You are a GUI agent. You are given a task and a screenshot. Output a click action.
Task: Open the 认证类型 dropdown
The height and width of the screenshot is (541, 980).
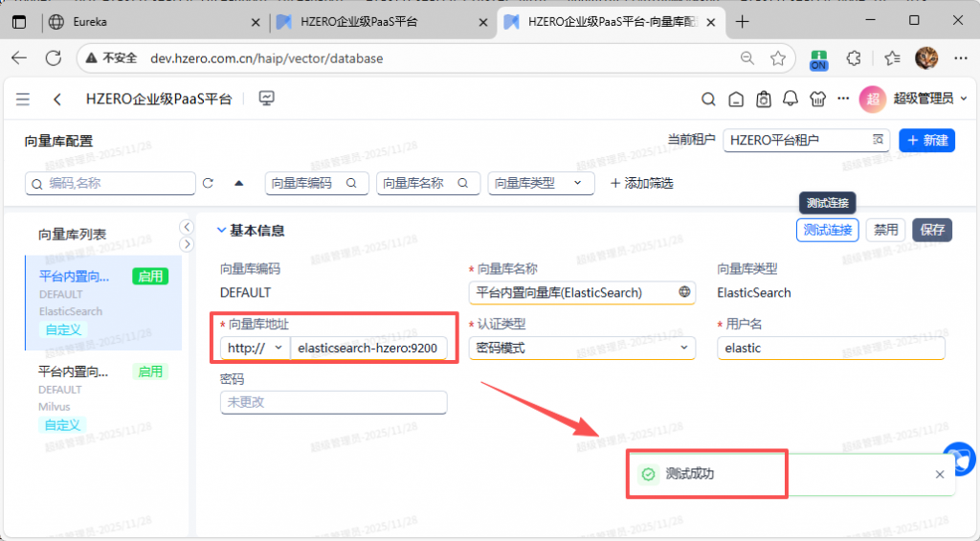click(582, 349)
